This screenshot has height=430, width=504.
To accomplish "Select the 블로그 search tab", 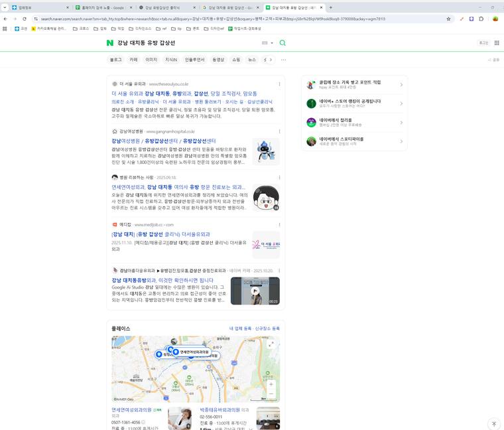I will [115, 60].
